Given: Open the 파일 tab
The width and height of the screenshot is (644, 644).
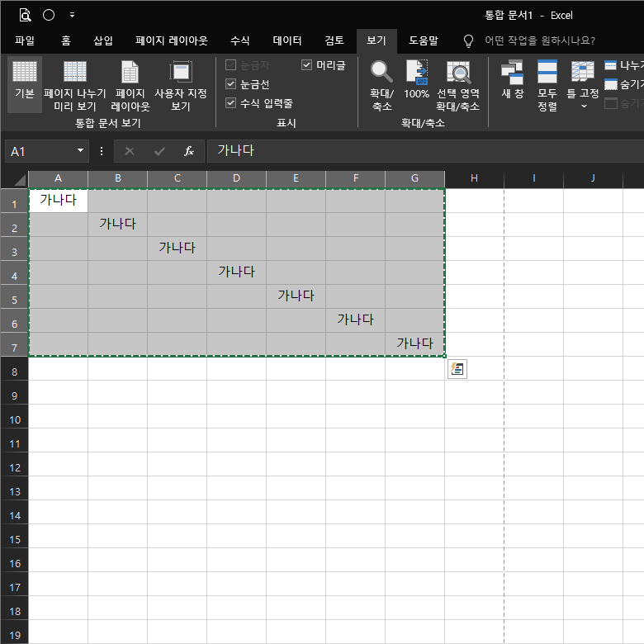Looking at the screenshot, I should tap(25, 40).
